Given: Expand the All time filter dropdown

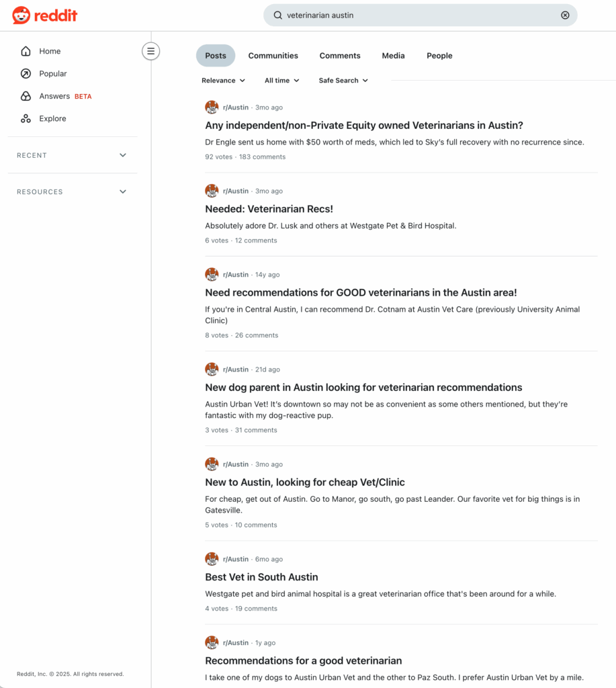Looking at the screenshot, I should (281, 80).
